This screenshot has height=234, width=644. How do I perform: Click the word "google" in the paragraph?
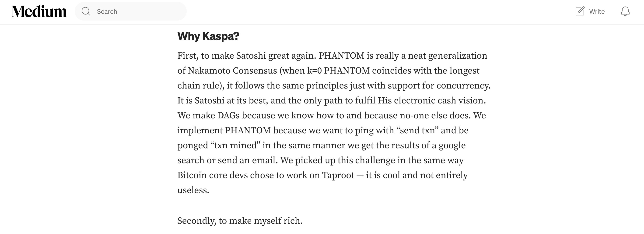[452, 145]
